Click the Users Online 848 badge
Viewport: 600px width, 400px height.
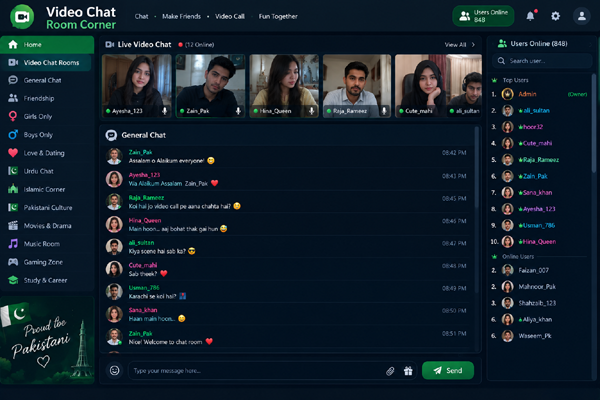click(483, 16)
